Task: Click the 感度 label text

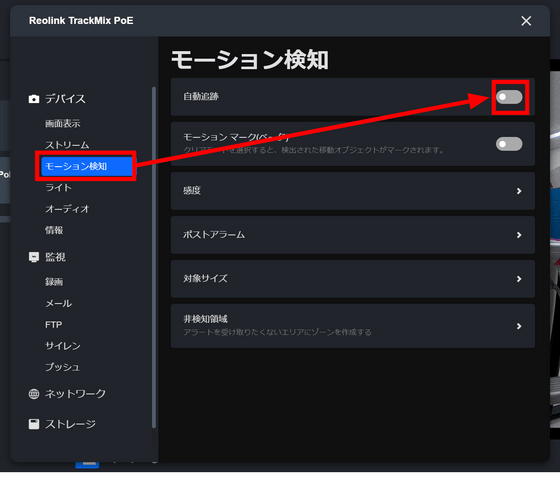Action: [x=192, y=191]
